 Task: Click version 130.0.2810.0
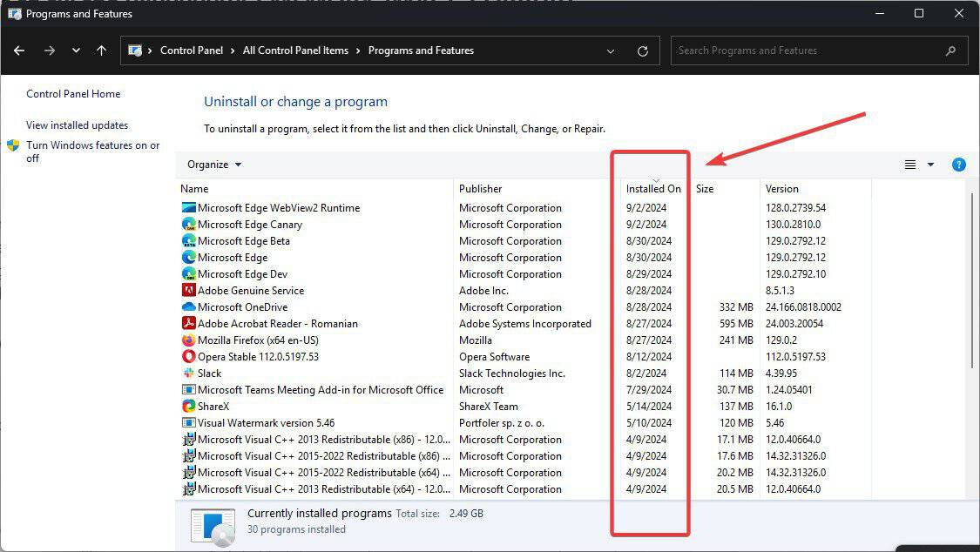coord(793,224)
